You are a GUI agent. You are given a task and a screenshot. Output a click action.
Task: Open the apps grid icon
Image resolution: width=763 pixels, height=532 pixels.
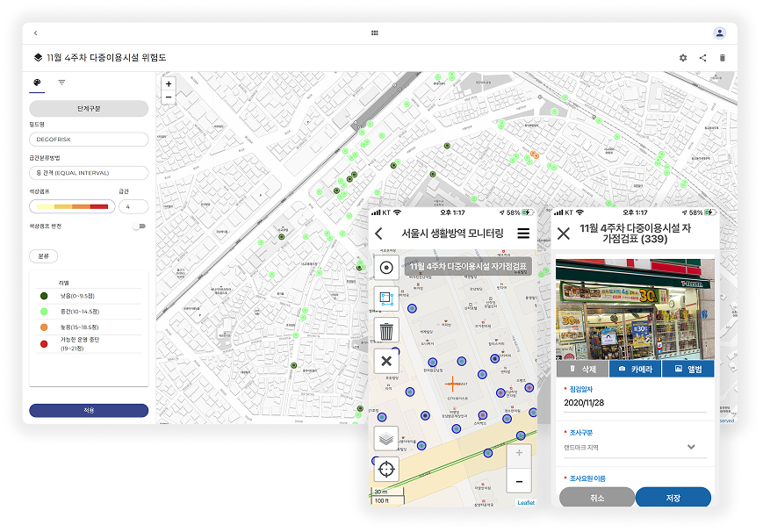click(x=375, y=32)
